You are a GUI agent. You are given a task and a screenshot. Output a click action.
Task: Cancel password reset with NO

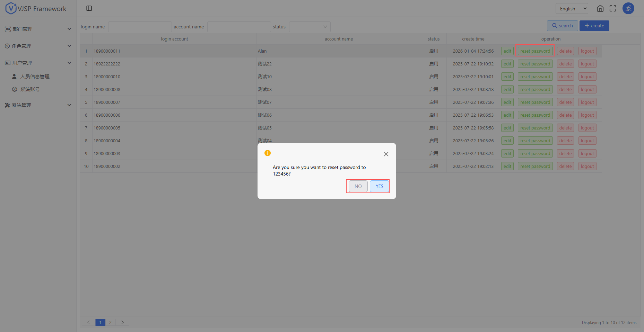tap(358, 186)
